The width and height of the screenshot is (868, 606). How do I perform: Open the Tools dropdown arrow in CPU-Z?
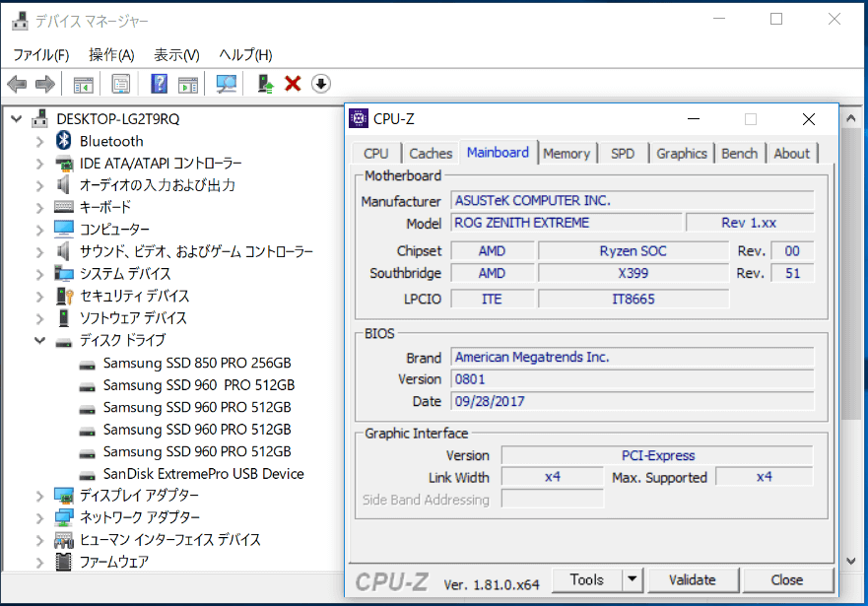click(x=633, y=580)
